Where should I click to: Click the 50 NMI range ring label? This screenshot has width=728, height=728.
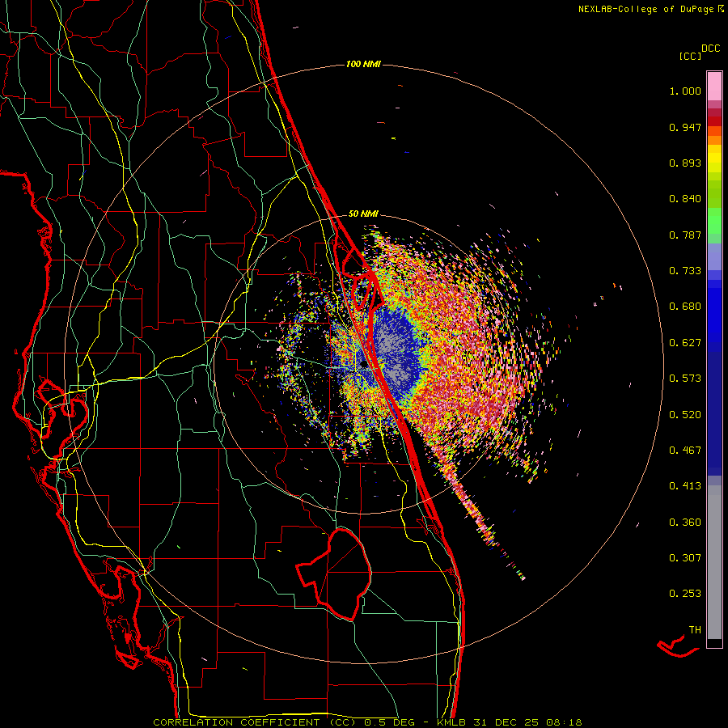click(363, 214)
